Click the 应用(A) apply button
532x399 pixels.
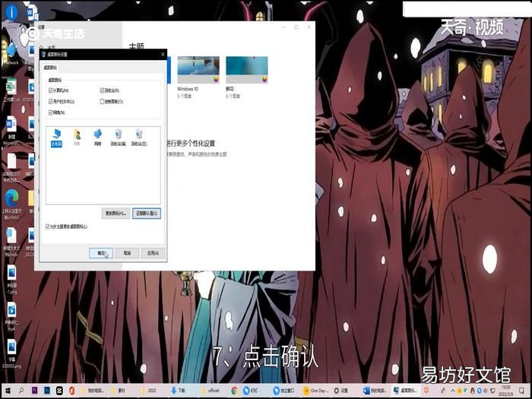[x=153, y=253]
